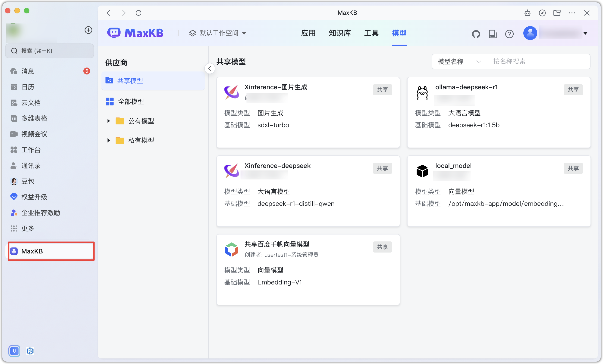Screen dimensions: 603x364
Task: Switch to the 知识库 tab
Action: pyautogui.click(x=339, y=33)
